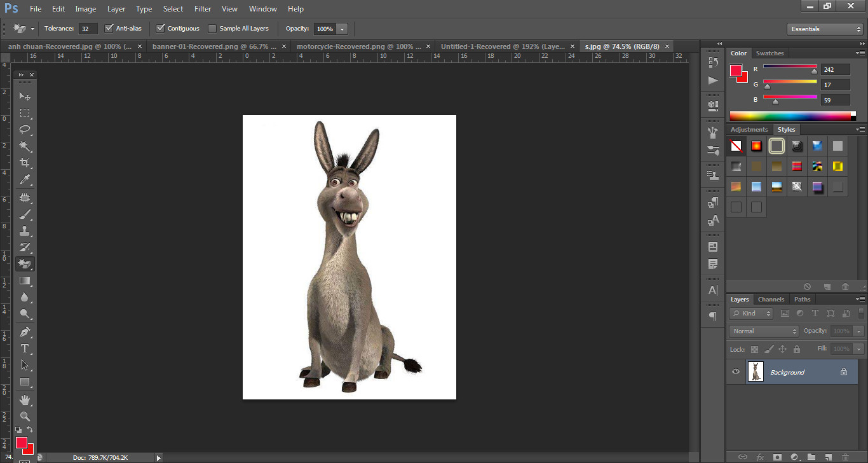The width and height of the screenshot is (868, 463).
Task: Select the Path Selection tool
Action: coord(25,365)
